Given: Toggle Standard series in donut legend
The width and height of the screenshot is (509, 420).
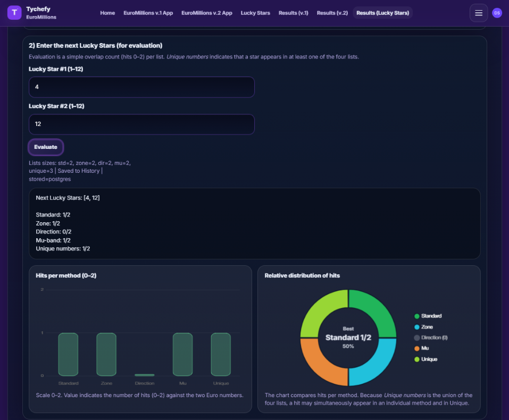Looking at the screenshot, I should point(431,316).
